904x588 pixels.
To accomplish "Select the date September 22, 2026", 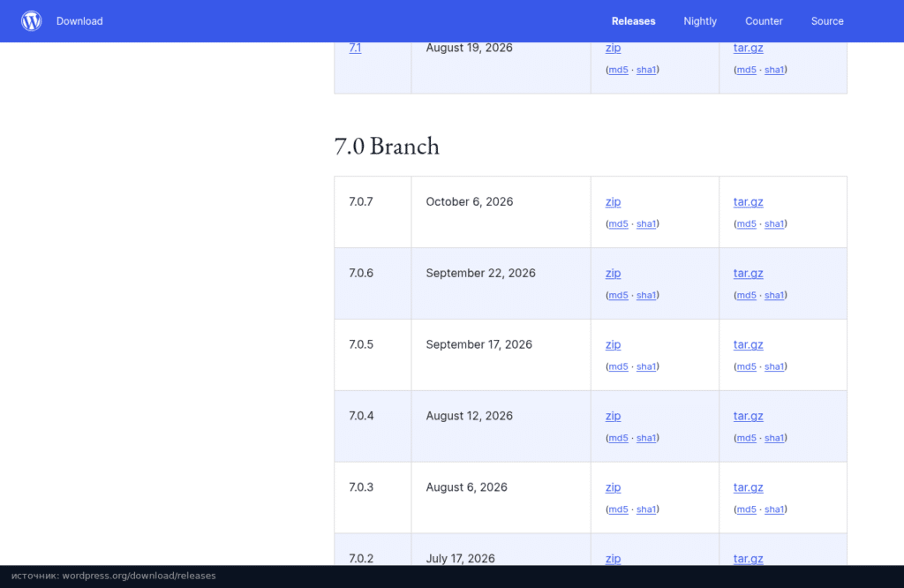I will (x=481, y=273).
